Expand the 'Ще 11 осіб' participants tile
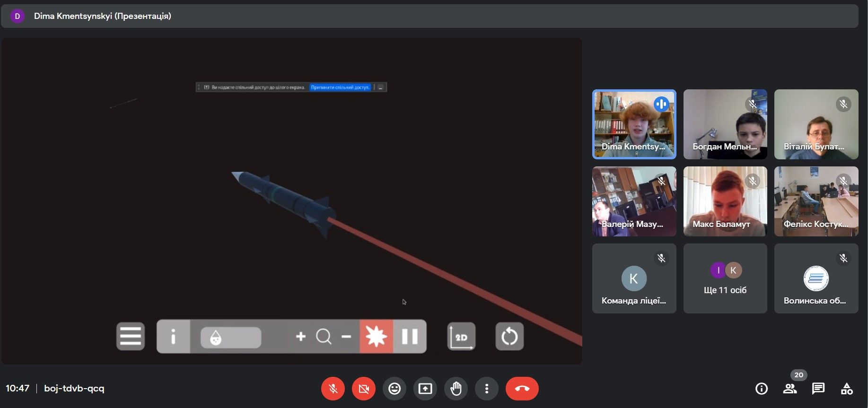The height and width of the screenshot is (408, 868). 725,278
